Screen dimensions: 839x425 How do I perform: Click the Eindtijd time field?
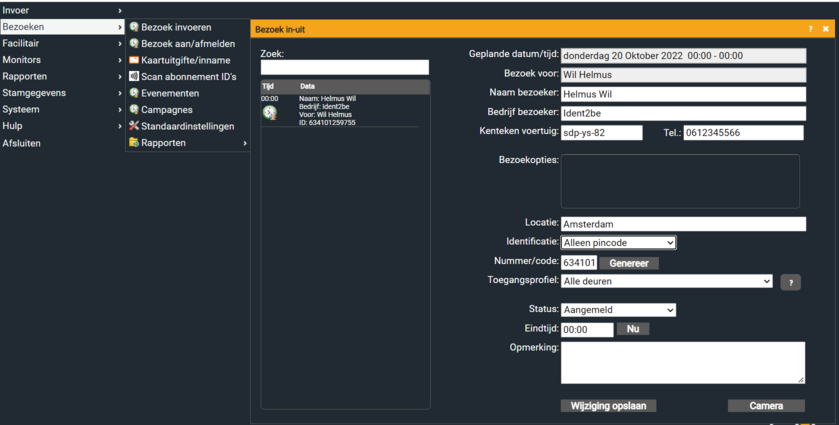pos(587,330)
